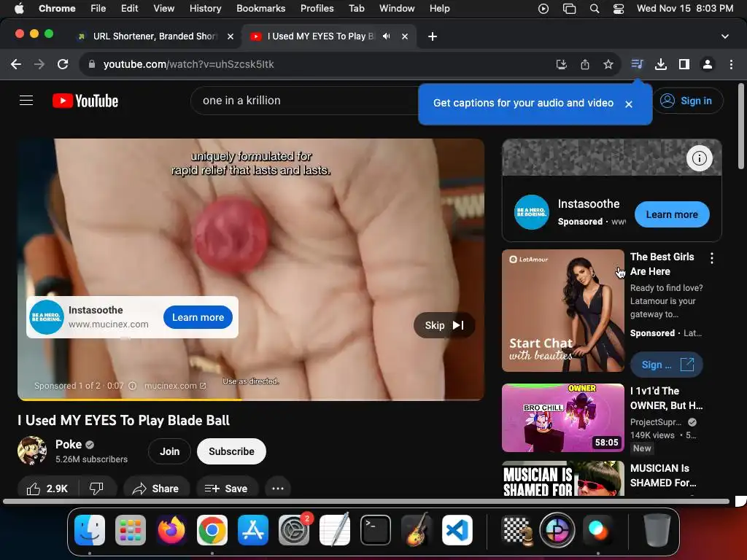Click the browser back arrow
The height and width of the screenshot is (560, 747).
click(x=16, y=64)
